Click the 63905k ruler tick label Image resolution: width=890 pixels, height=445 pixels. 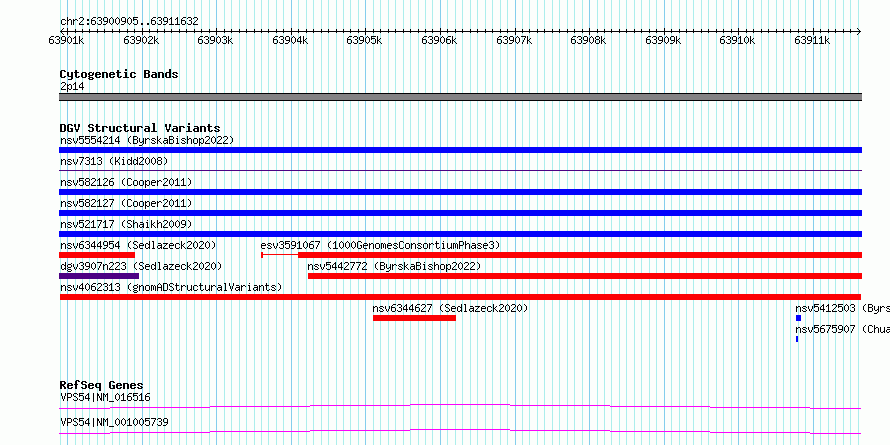tap(365, 40)
